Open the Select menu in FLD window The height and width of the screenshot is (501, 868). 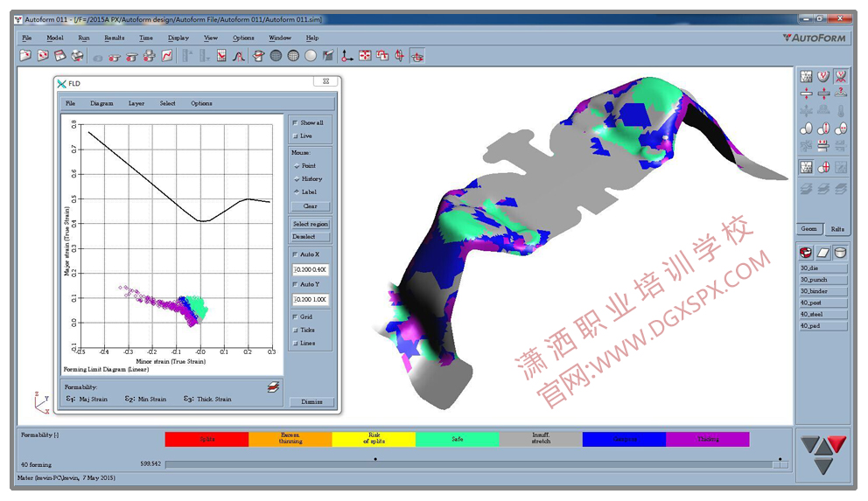pyautogui.click(x=168, y=103)
